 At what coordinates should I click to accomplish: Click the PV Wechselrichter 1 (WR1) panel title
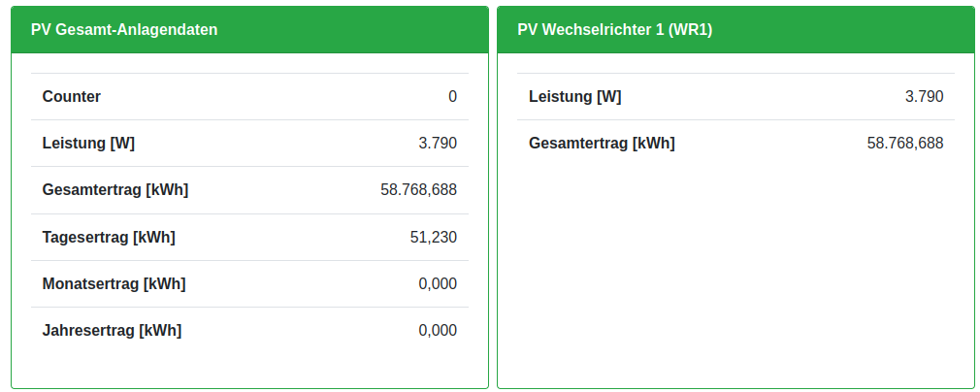615,29
